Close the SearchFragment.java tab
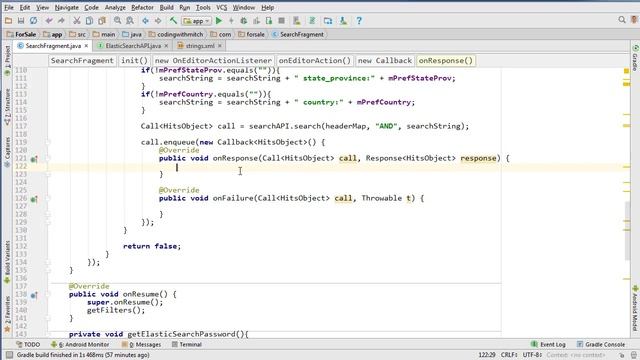This screenshot has width=640, height=360. [86, 46]
